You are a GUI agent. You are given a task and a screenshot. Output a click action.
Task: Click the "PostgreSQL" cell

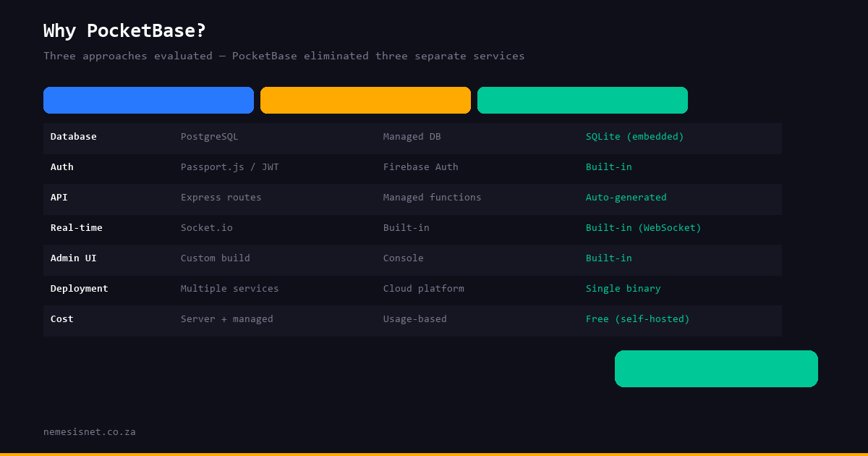210,136
